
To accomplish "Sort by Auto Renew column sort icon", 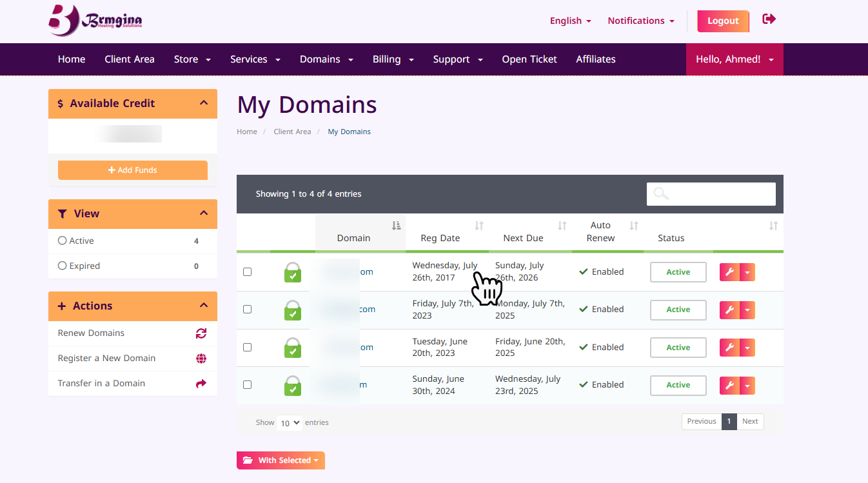I will 634,226.
